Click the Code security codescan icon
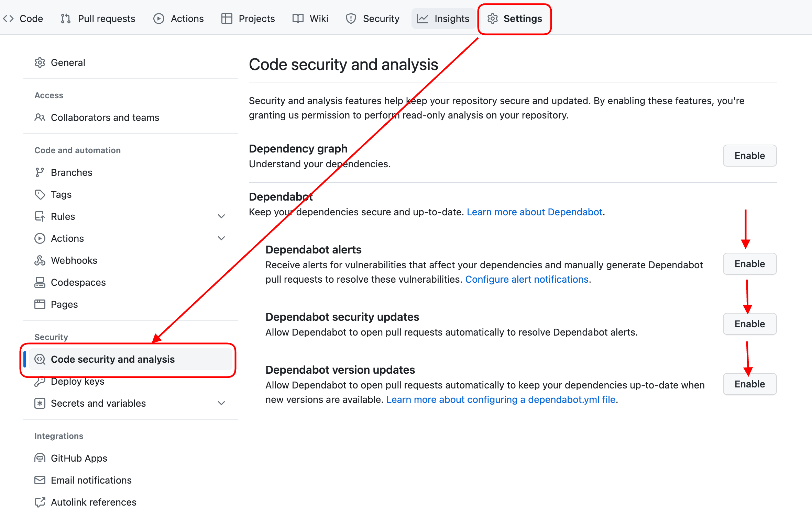Viewport: 812px width, 531px height. tap(40, 359)
